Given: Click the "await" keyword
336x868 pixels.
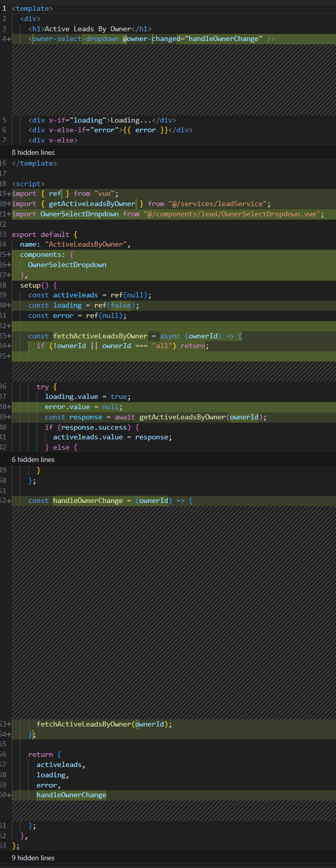Looking at the screenshot, I should click(x=125, y=417).
